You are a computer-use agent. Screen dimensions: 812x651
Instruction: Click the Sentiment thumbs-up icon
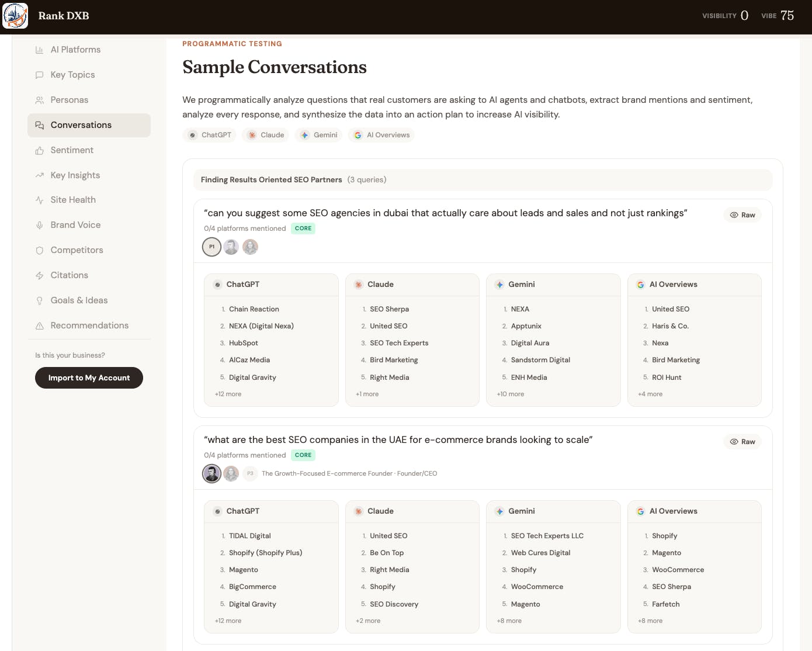(39, 150)
